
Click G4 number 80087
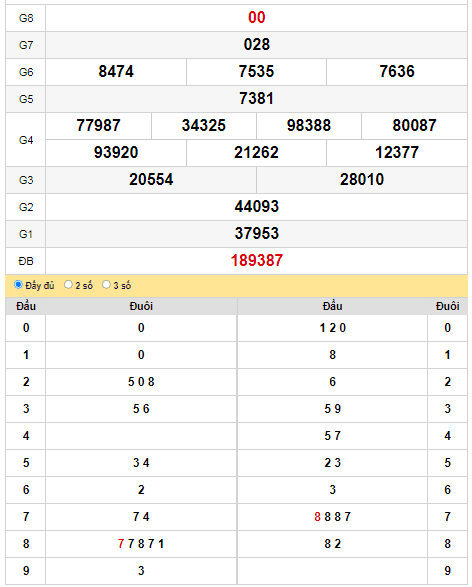[x=414, y=125]
